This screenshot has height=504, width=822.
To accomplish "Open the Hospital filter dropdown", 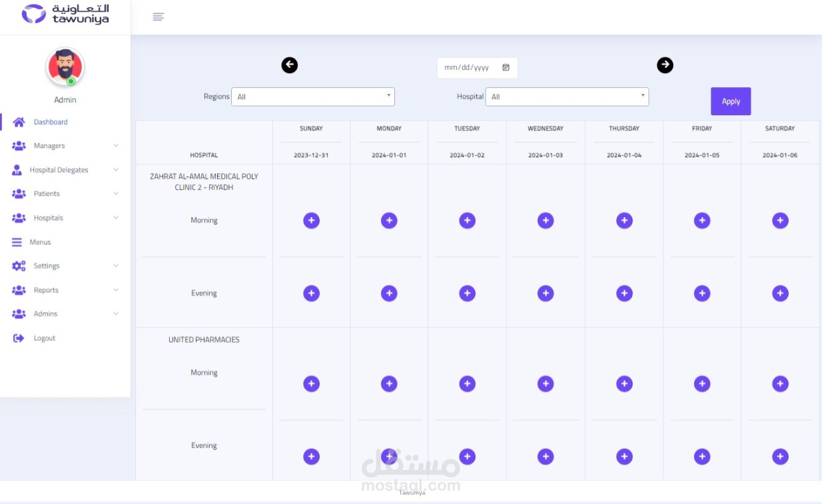I will [x=567, y=97].
